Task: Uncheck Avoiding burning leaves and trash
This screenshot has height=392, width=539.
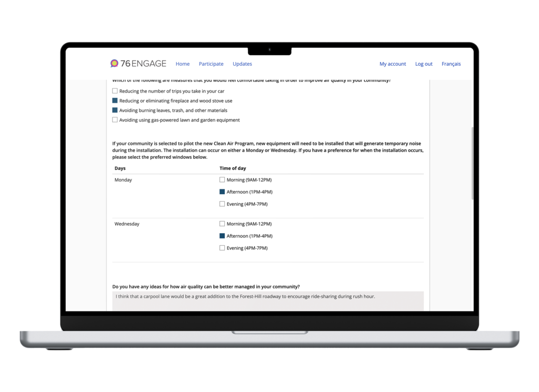Action: pos(115,110)
